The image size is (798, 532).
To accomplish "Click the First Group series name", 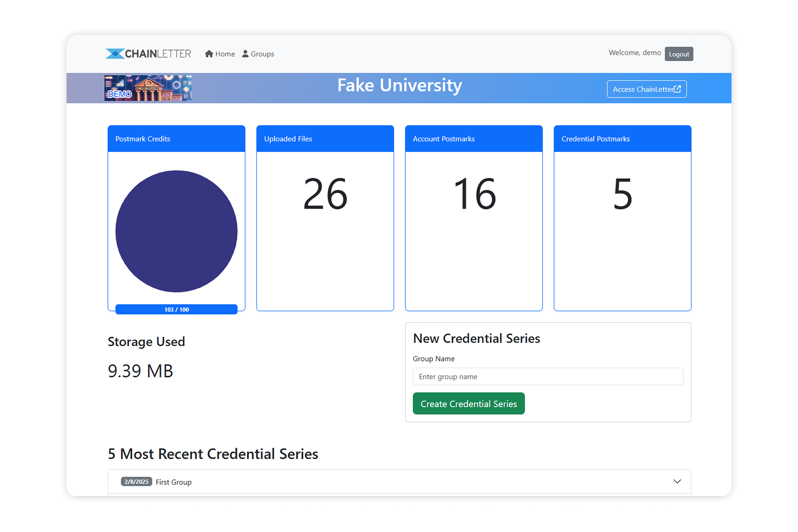I will [173, 482].
